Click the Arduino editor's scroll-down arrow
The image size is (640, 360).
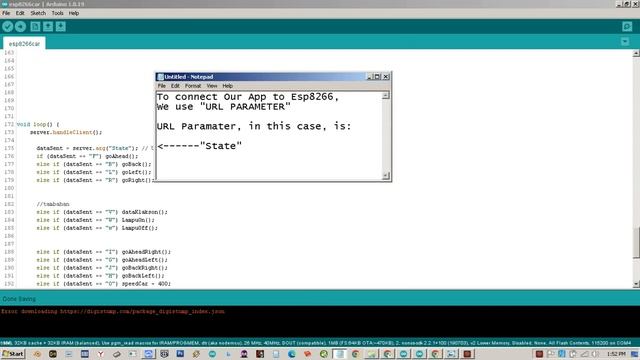[636, 284]
